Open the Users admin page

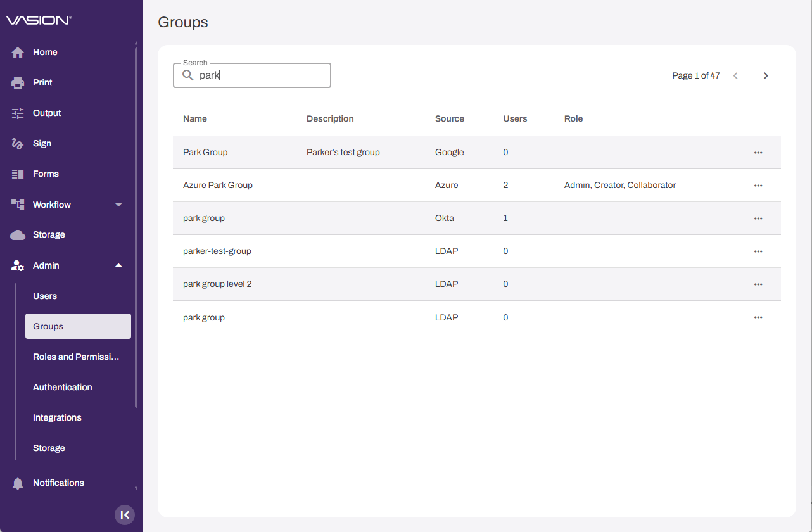coord(45,296)
